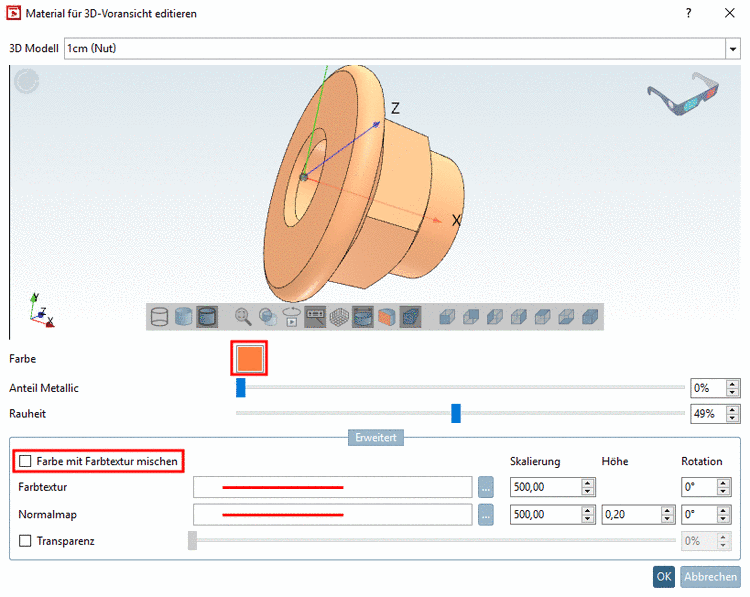Image resolution: width=750 pixels, height=597 pixels.
Task: Open the orange Farbe color swatch
Action: (x=249, y=358)
